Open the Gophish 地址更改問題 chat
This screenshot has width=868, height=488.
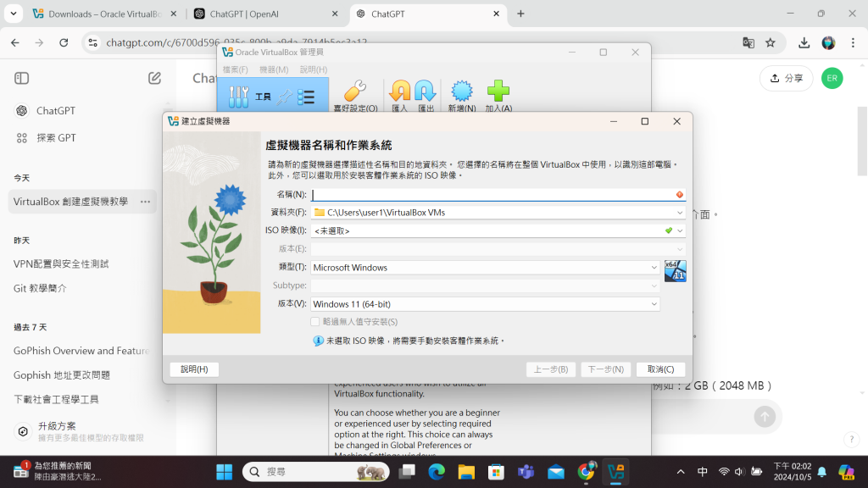61,375
